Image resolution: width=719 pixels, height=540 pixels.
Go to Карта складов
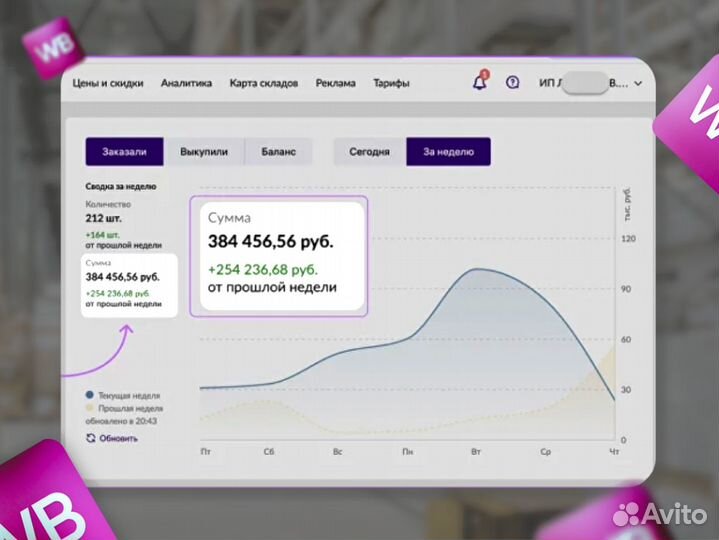(x=263, y=83)
